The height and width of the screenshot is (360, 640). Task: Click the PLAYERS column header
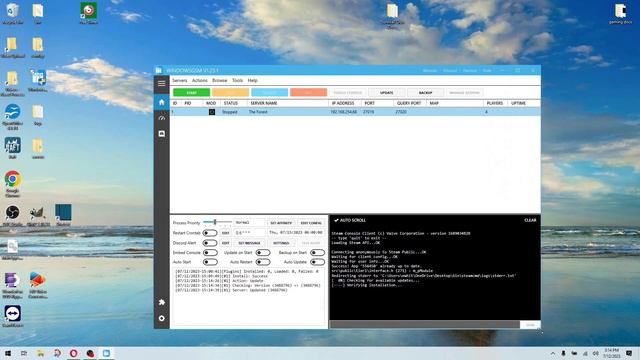point(495,103)
